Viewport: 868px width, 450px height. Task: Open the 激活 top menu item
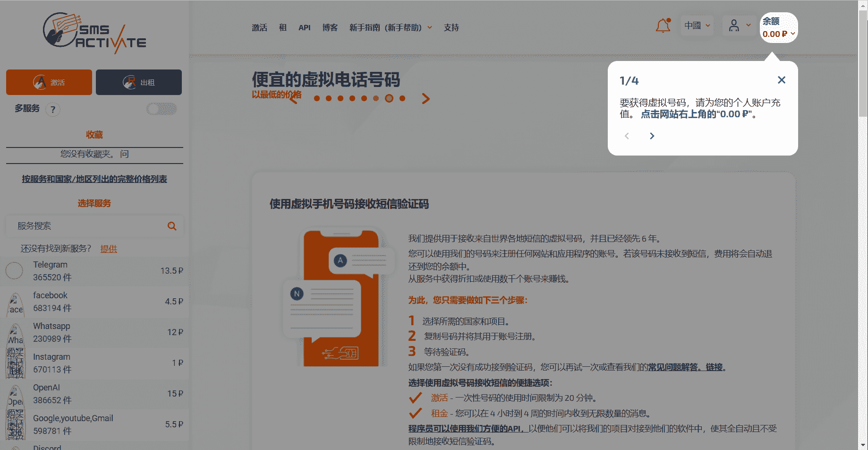click(x=259, y=27)
